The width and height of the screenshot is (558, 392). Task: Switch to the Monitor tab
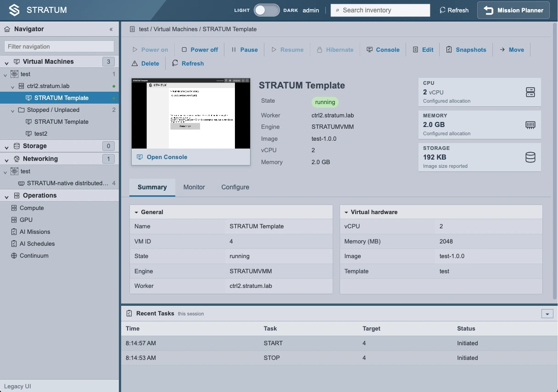[x=194, y=187]
